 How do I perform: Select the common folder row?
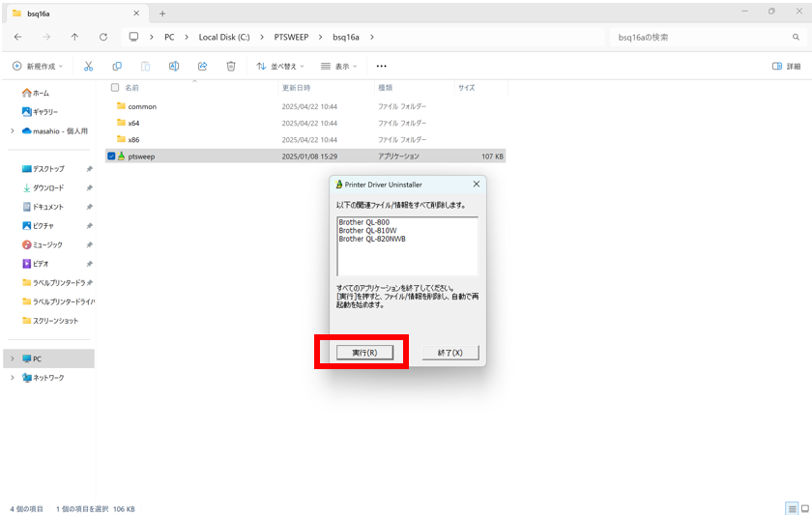click(x=305, y=106)
